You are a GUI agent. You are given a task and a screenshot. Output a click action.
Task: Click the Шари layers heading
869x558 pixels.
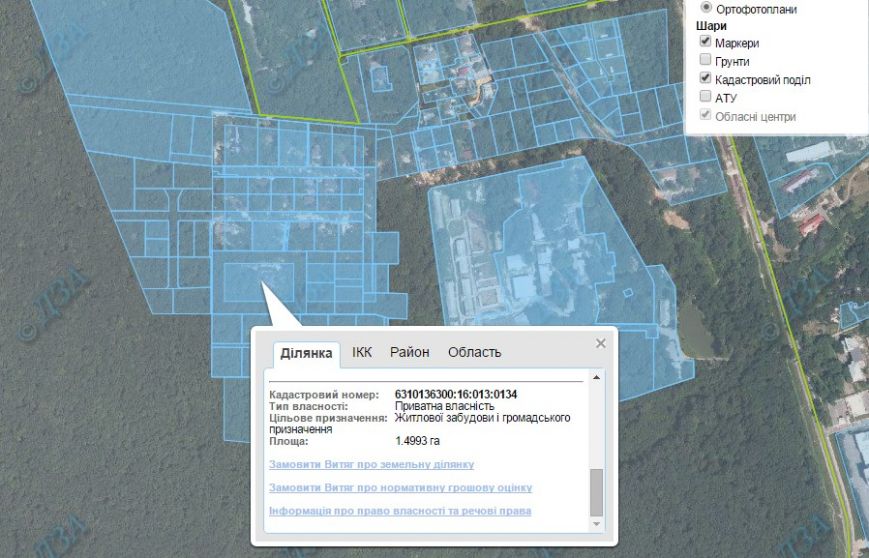[711, 26]
